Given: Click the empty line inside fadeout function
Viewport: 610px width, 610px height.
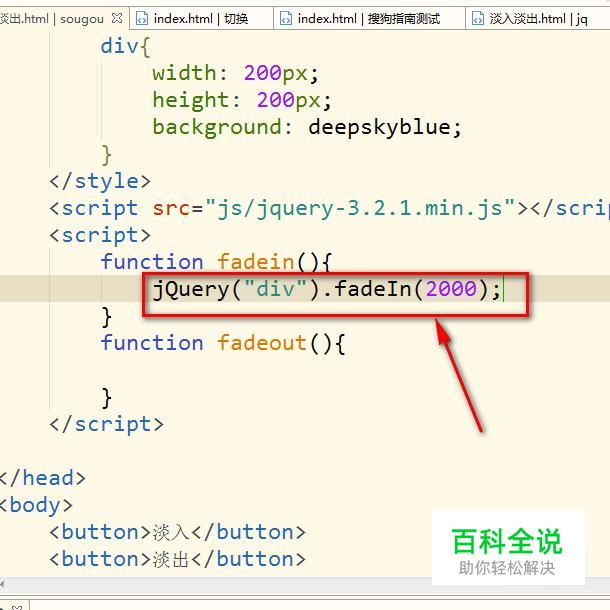Looking at the screenshot, I should coord(305,370).
